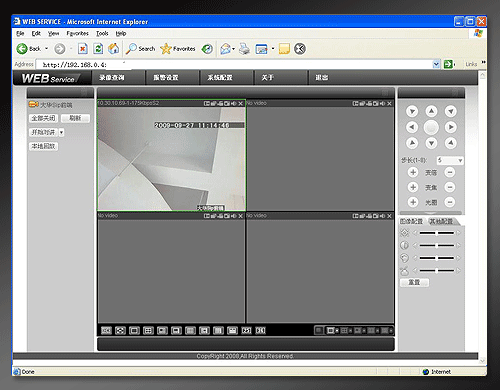Click the PTZ right arrow button

451,127
